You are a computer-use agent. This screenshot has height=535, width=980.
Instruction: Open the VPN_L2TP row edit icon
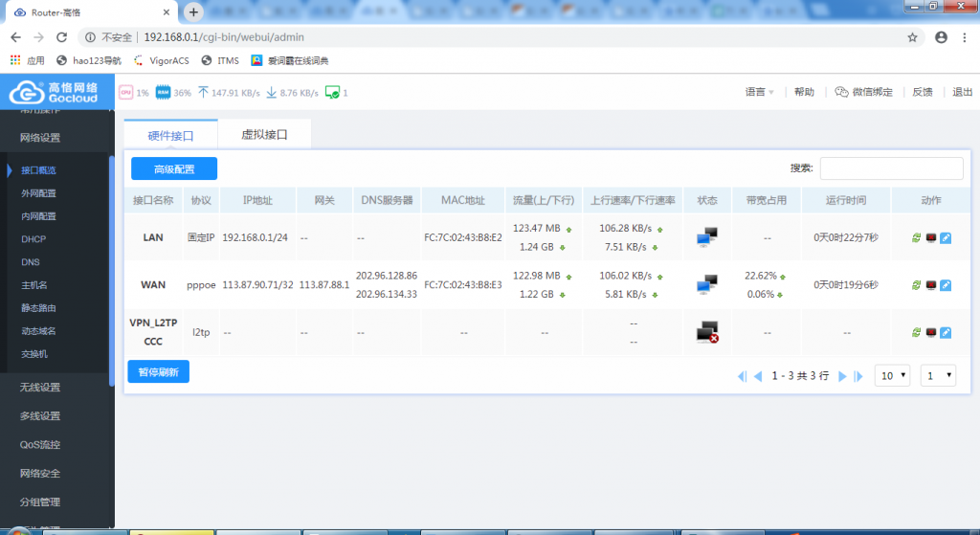click(946, 332)
